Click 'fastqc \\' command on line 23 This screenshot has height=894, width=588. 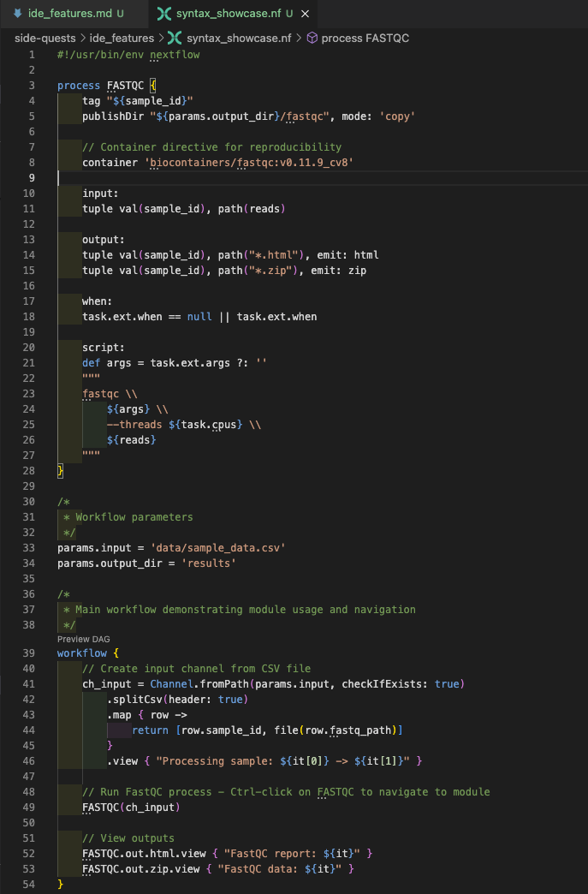tap(110, 394)
